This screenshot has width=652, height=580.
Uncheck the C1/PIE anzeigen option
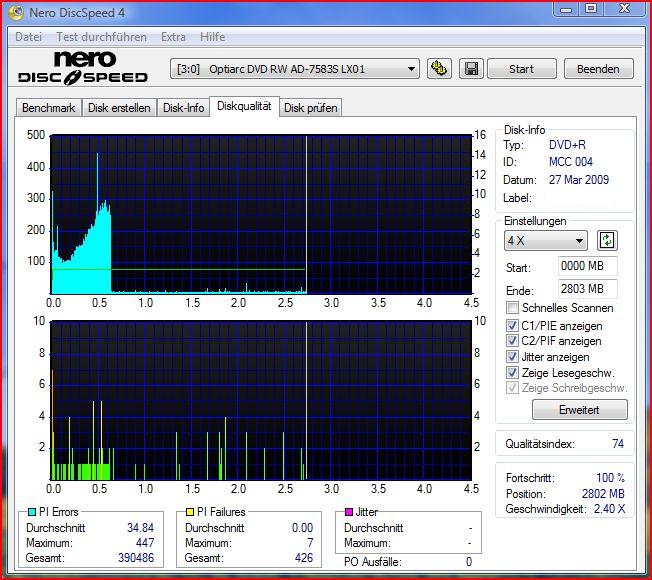coord(513,326)
